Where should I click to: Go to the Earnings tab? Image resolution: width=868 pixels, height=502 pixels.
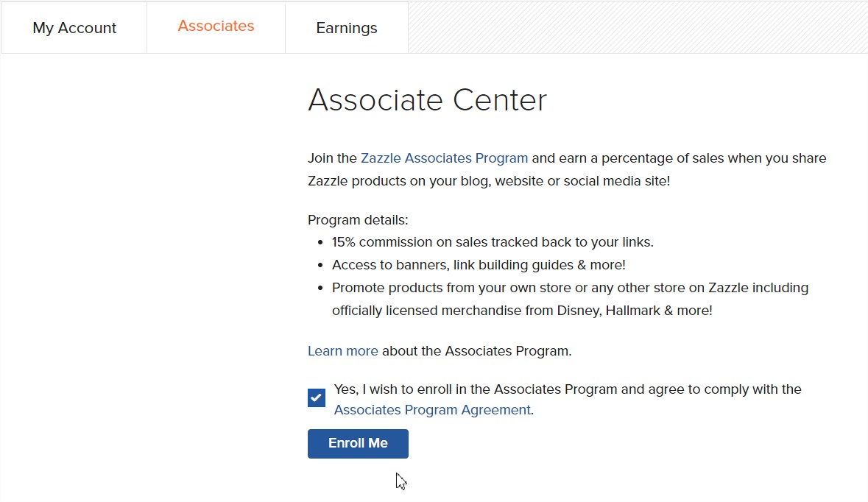tap(347, 28)
